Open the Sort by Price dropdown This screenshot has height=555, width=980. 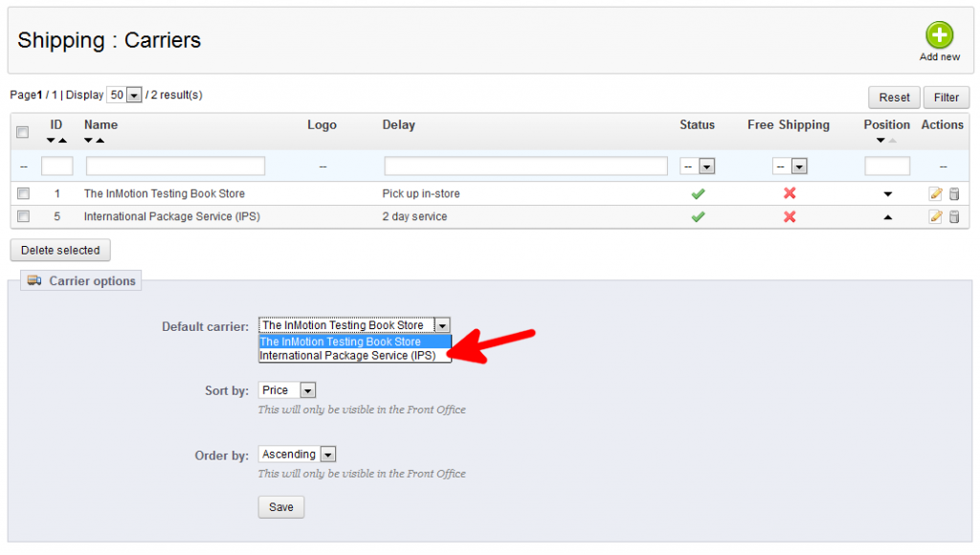point(286,389)
